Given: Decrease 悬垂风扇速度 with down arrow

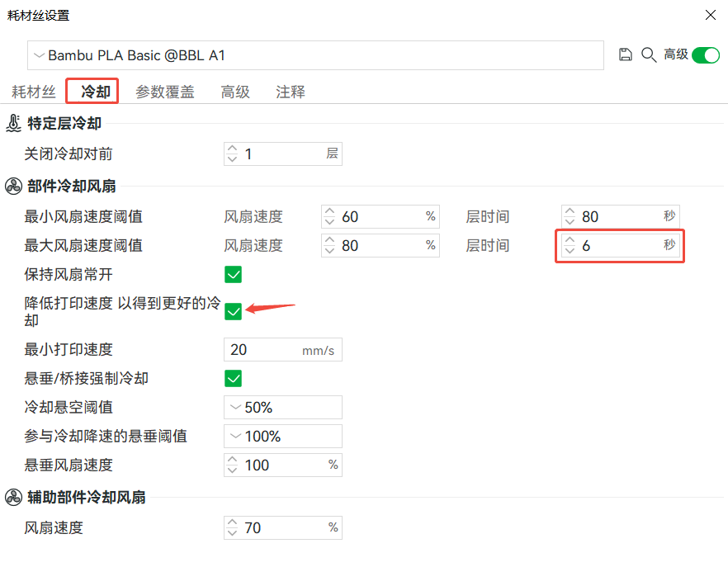Looking at the screenshot, I should pos(232,470).
